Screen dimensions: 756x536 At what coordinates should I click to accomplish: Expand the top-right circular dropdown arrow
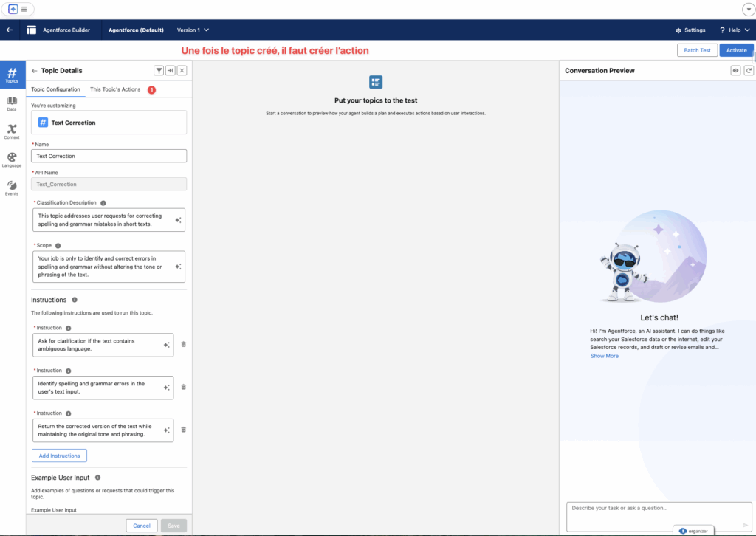pos(749,9)
